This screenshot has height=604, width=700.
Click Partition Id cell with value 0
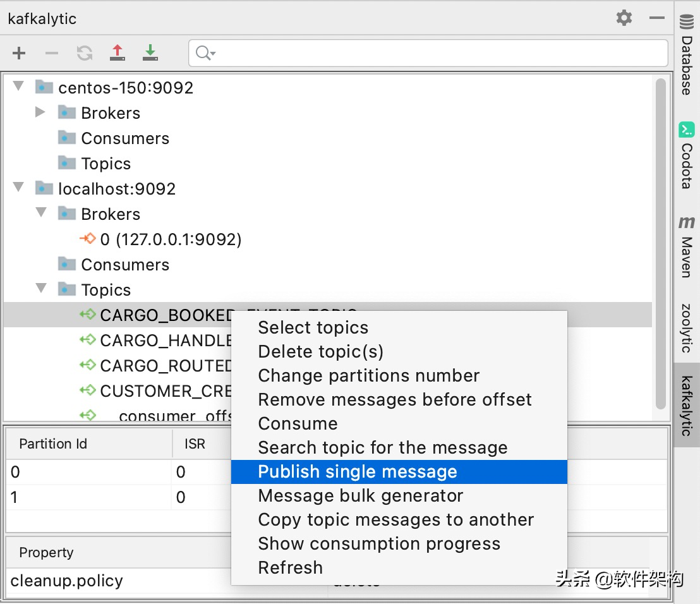tap(89, 472)
